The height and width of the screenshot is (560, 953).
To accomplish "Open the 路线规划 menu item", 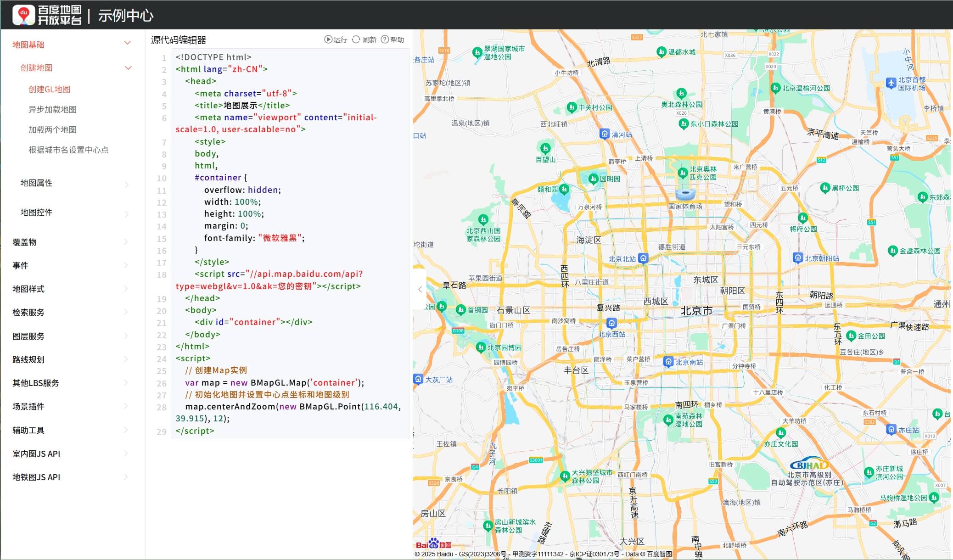I will pyautogui.click(x=28, y=360).
